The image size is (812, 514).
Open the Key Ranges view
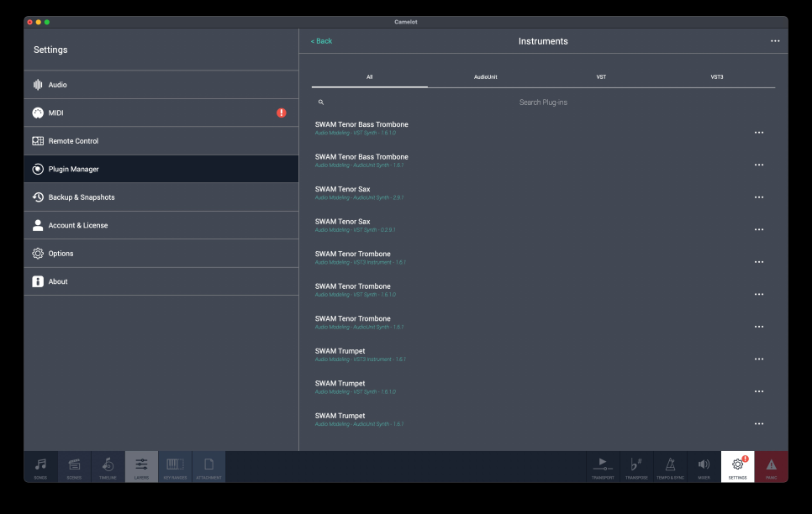pos(175,467)
